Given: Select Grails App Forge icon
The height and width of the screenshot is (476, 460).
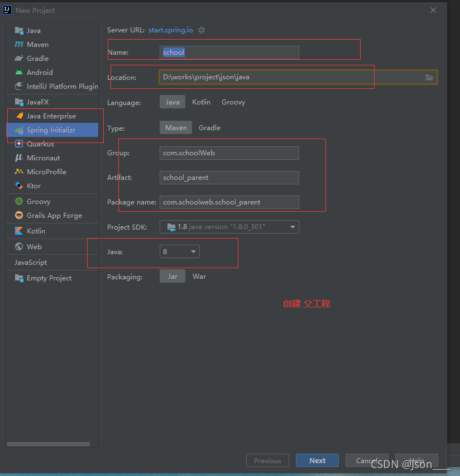Looking at the screenshot, I should pos(19,215).
